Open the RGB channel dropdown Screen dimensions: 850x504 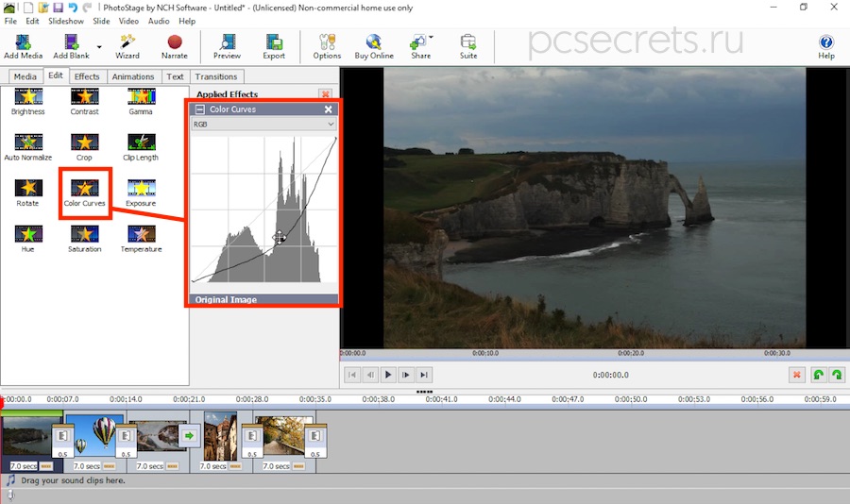point(263,124)
